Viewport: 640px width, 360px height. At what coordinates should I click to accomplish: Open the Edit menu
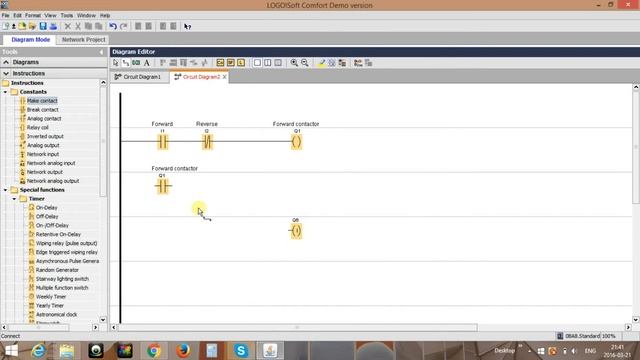pyautogui.click(x=17, y=16)
